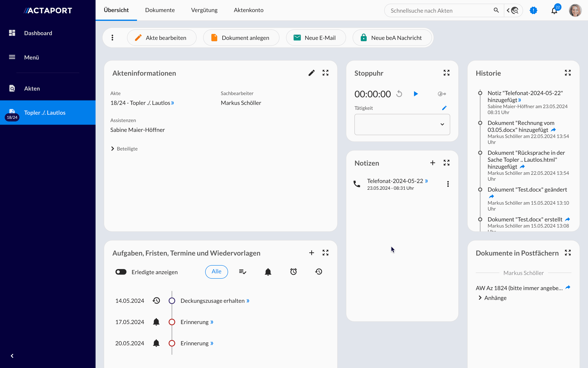Click the stopwatch booking arrow icon
This screenshot has height=368, width=588.
[x=442, y=94]
